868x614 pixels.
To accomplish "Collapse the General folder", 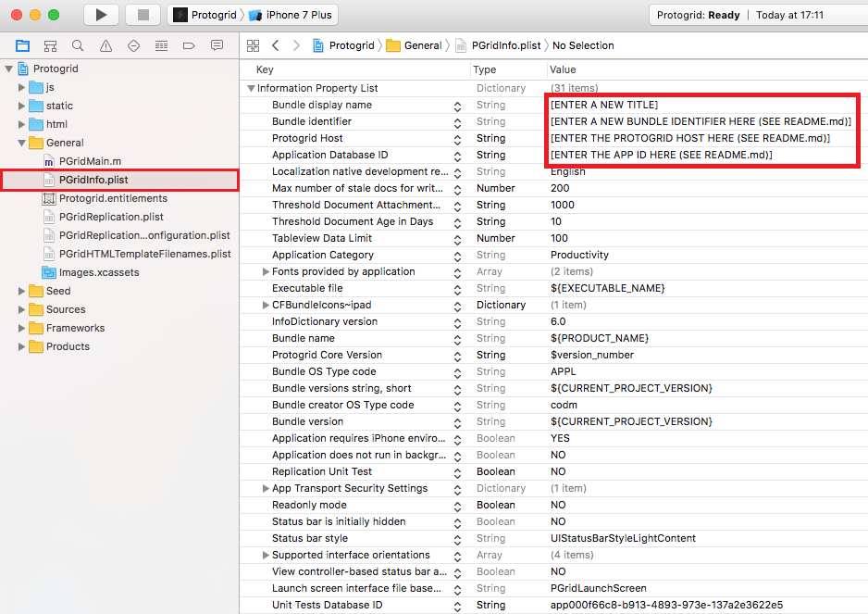I will [x=21, y=143].
